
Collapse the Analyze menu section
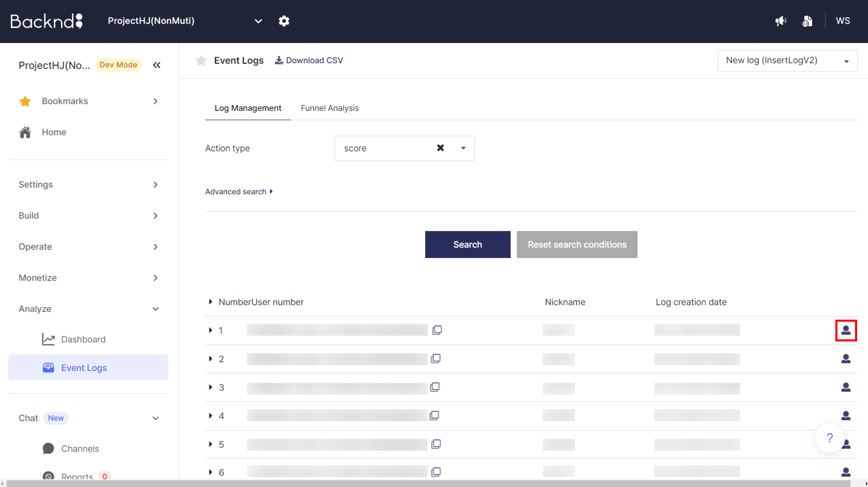[88, 309]
